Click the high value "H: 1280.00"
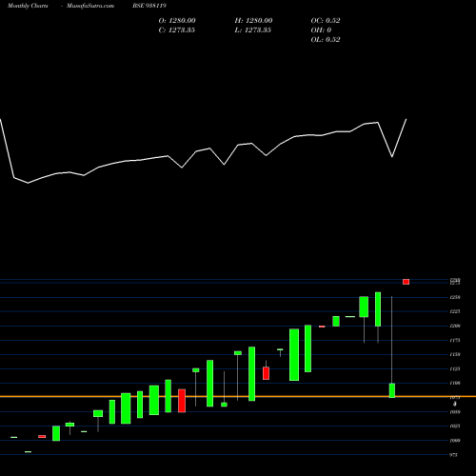The image size is (476, 476). (253, 21)
